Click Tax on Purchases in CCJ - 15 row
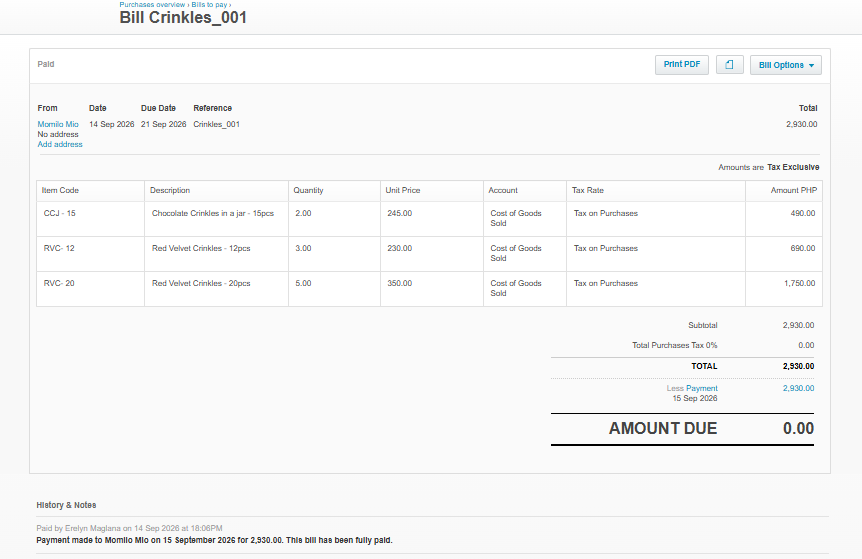862x559 pixels. 606,213
